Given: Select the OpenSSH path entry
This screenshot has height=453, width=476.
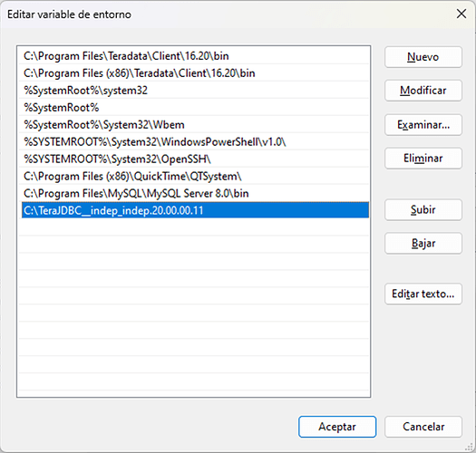Looking at the screenshot, I should 195,159.
